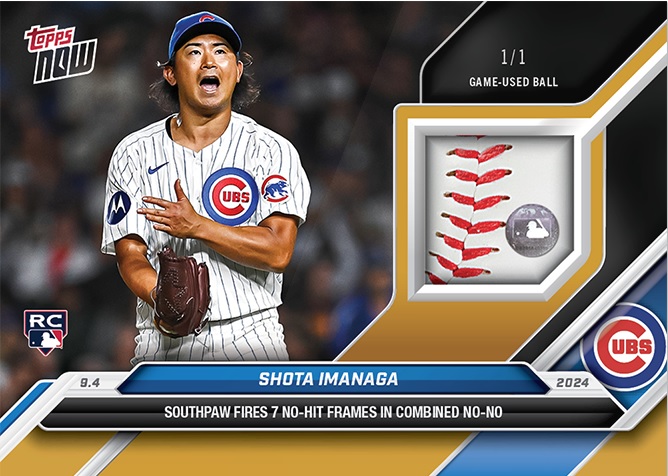Click the player's hand on his chest

point(170,211)
